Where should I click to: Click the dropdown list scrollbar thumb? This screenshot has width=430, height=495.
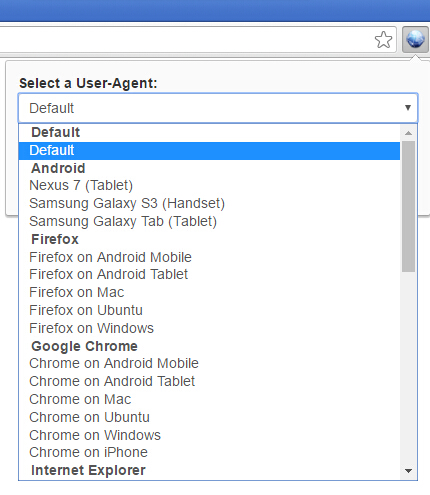[408, 206]
